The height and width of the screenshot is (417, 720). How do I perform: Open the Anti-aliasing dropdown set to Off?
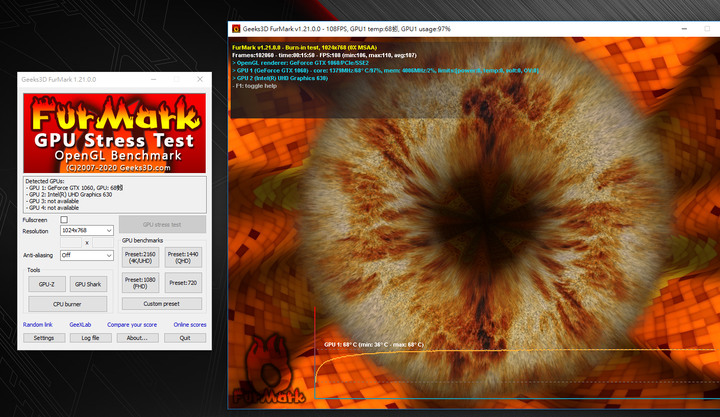tap(87, 255)
